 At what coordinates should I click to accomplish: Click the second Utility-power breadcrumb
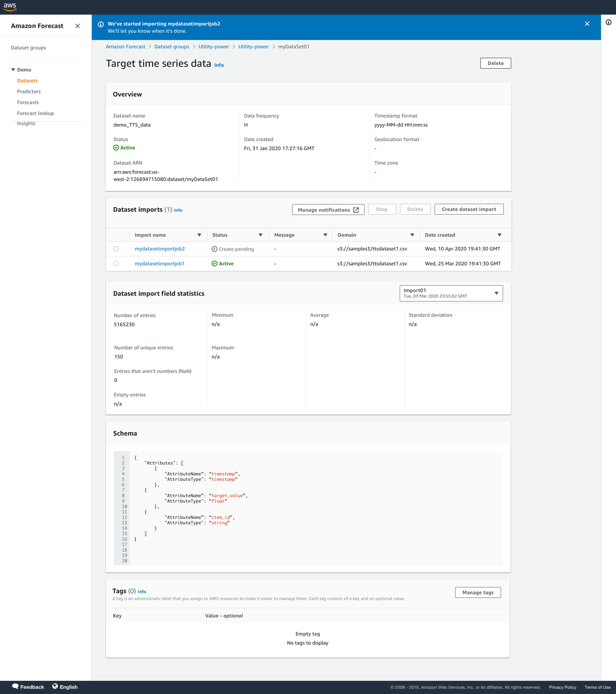pyautogui.click(x=254, y=47)
